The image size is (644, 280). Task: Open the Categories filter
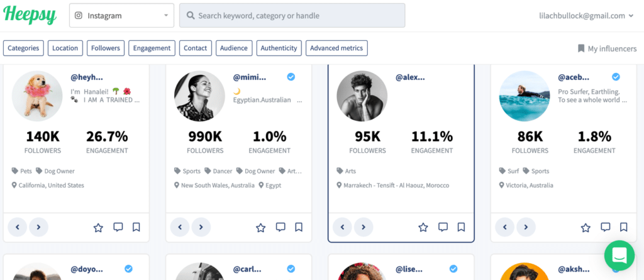coord(24,48)
